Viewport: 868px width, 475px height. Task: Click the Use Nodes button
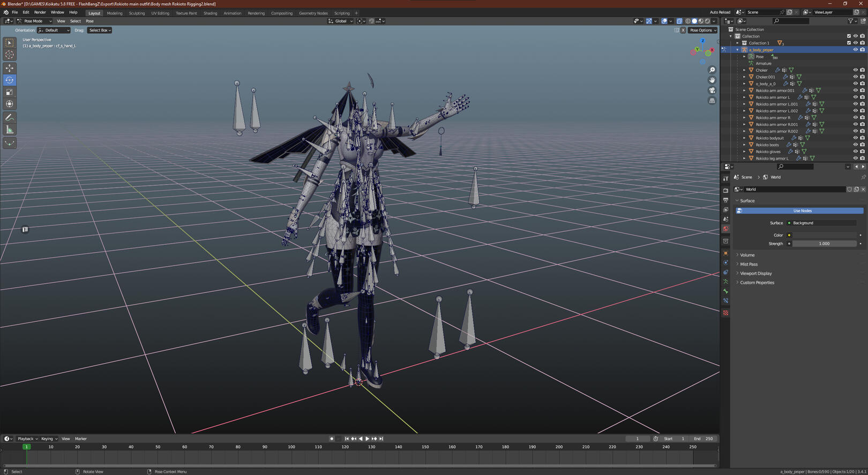click(802, 211)
